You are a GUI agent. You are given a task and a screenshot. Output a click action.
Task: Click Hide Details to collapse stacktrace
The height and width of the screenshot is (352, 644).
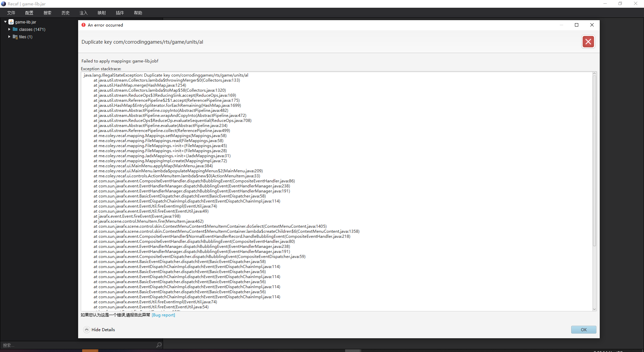[x=99, y=330]
